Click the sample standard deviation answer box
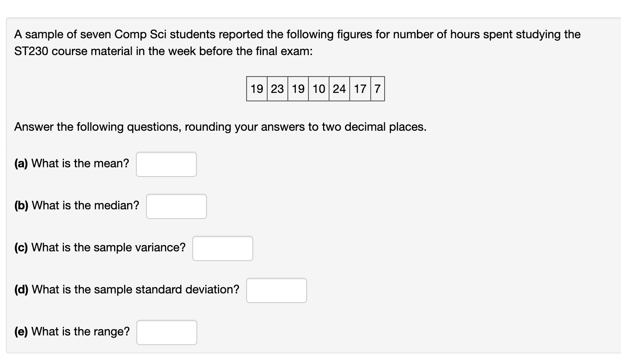This screenshot has width=621, height=364. click(276, 290)
